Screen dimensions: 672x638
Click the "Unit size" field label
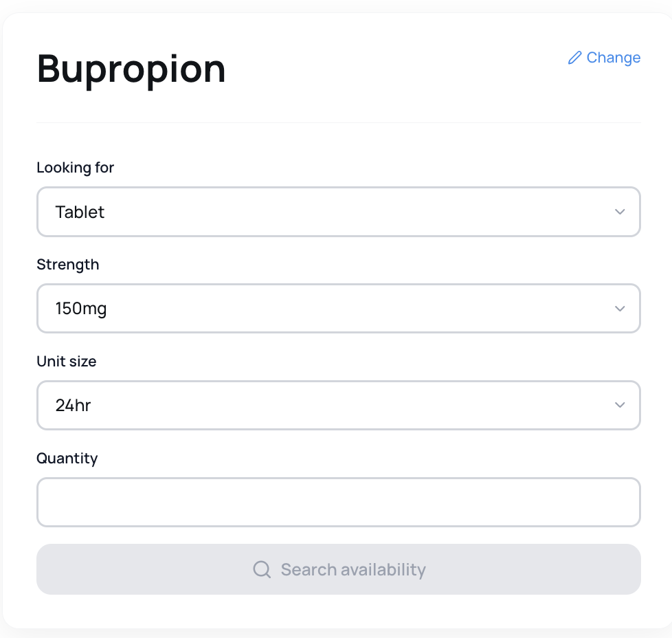click(x=66, y=362)
